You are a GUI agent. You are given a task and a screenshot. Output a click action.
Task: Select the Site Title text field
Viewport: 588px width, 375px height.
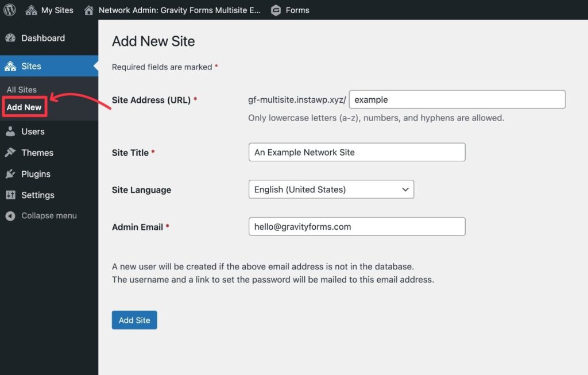click(356, 152)
